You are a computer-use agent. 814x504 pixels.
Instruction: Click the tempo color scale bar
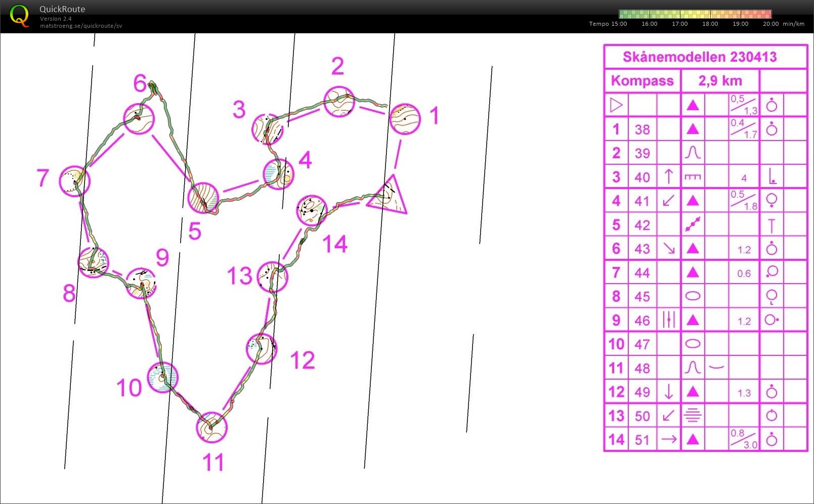(695, 14)
